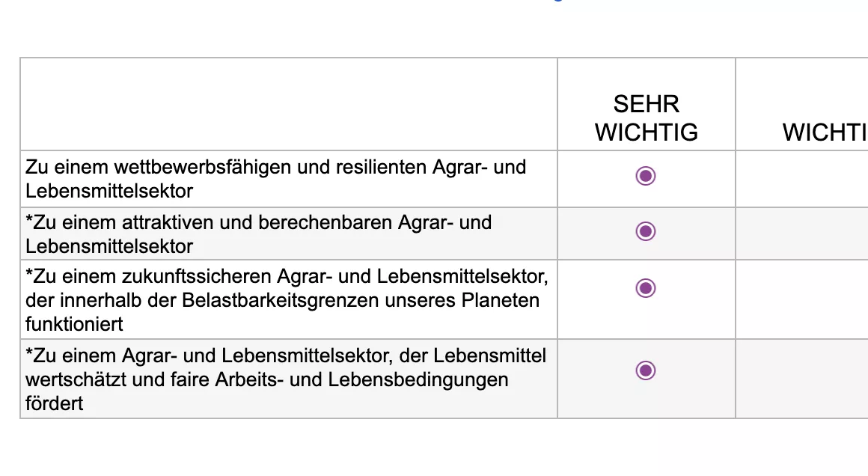Select SEHR WICHTIG for faire Arbeits- und Lebensbedingungen
Viewport: 868px width, 476px height.
click(646, 370)
